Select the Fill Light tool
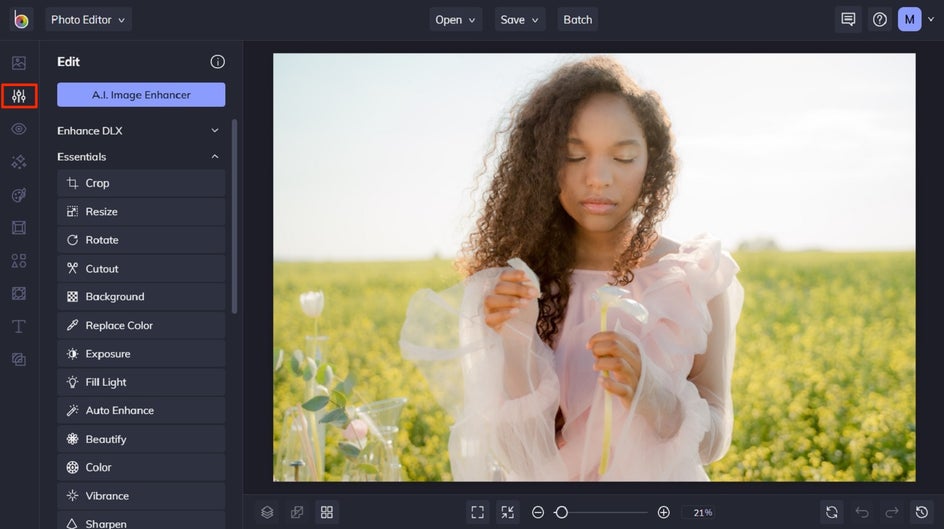 pyautogui.click(x=141, y=382)
